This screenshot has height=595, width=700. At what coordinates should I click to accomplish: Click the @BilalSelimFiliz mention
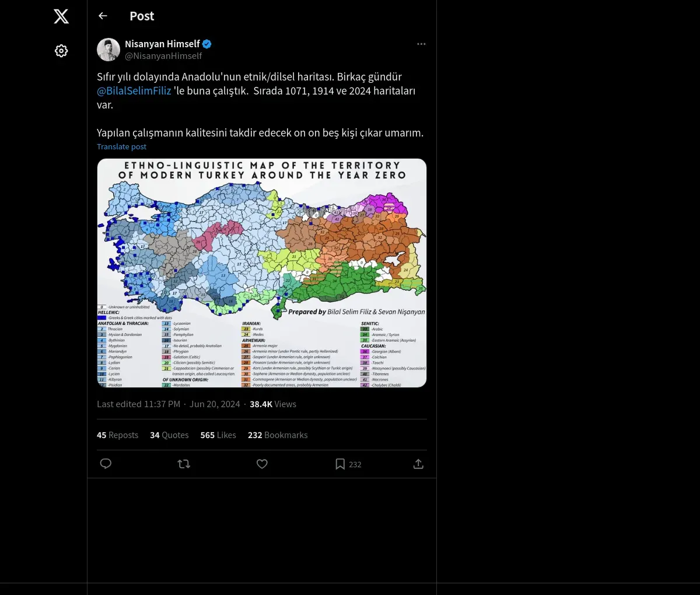click(x=134, y=91)
